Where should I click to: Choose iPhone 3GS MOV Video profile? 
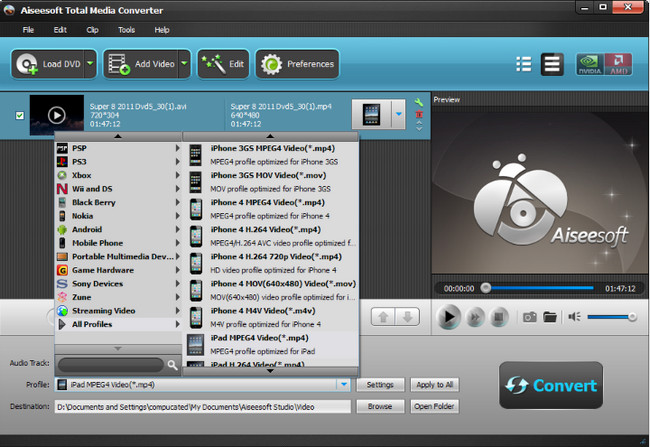point(271,182)
